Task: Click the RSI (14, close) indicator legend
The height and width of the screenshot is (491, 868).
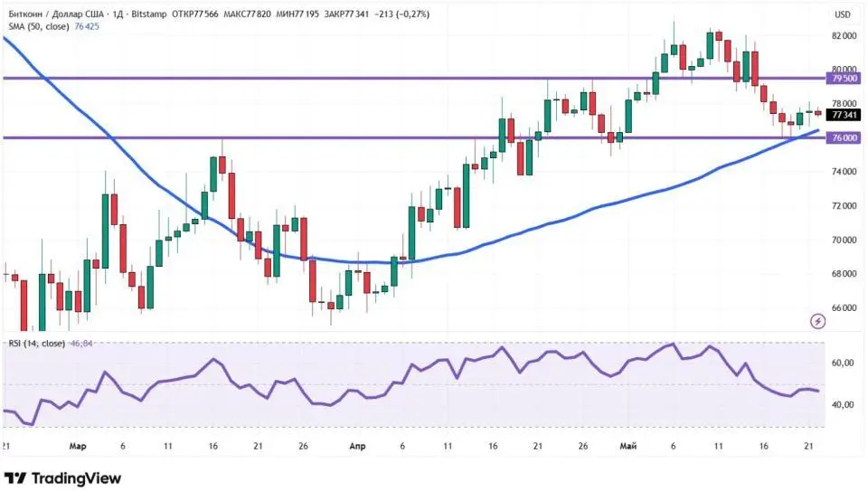Action: 36,344
